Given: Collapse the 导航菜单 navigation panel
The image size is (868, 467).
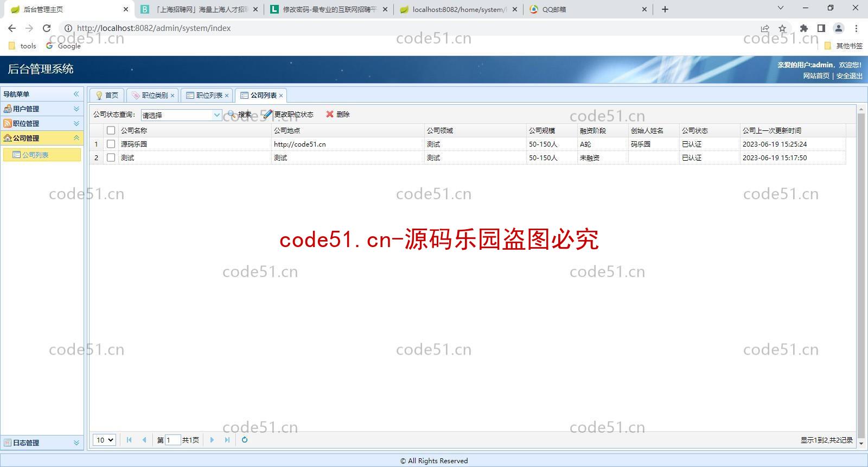Looking at the screenshot, I should click(76, 94).
